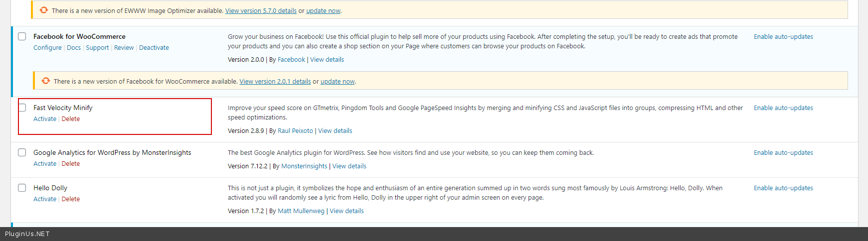The image size is (868, 241).
Task: Open Configure for Facebook for WooCommerce
Action: 47,48
